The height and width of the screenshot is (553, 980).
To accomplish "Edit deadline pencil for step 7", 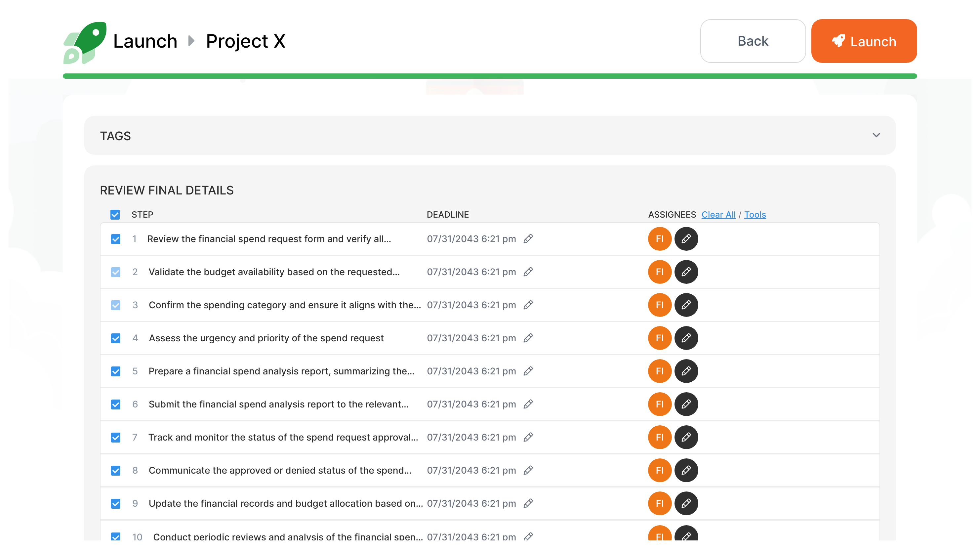I will coord(528,437).
